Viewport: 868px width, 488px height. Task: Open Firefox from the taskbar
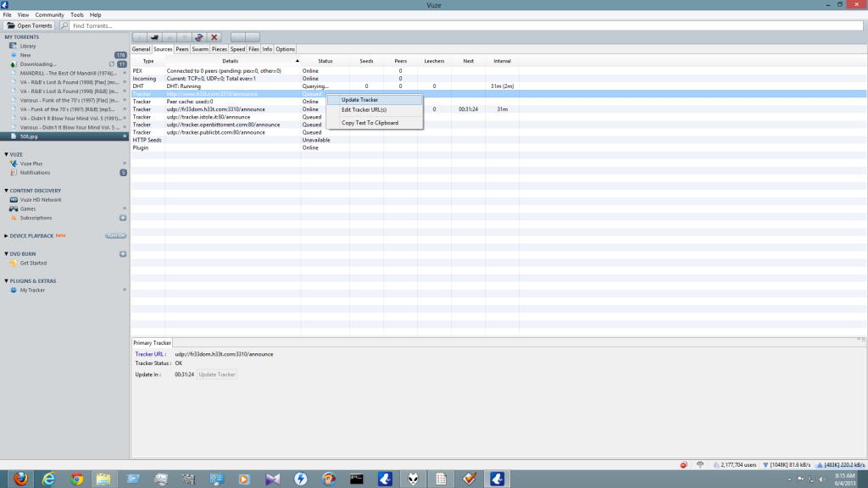20,479
